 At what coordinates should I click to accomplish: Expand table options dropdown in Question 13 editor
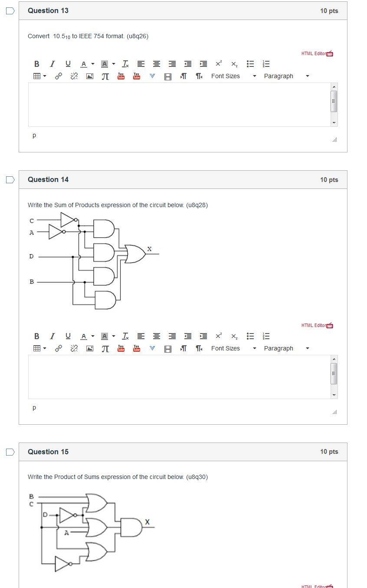tap(40, 76)
